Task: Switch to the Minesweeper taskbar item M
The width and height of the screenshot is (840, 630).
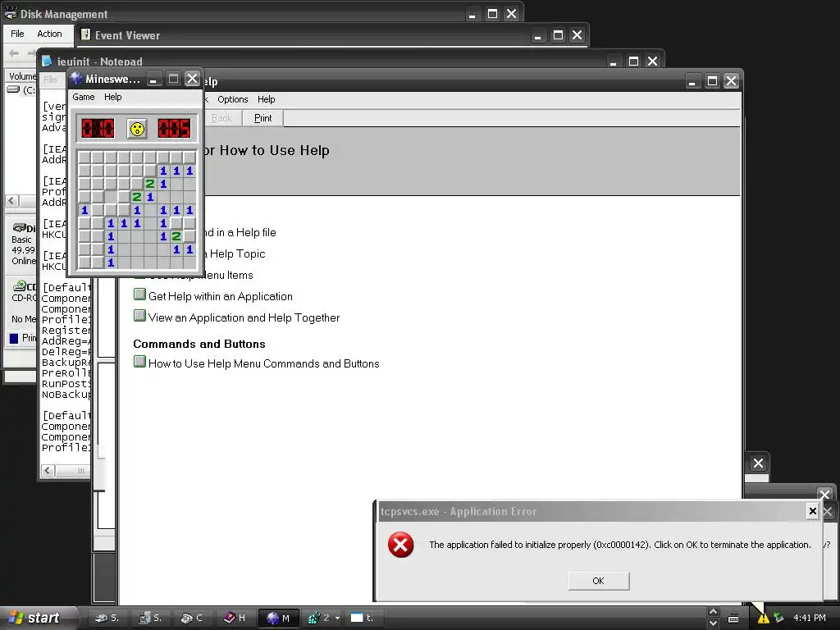Action: (278, 619)
